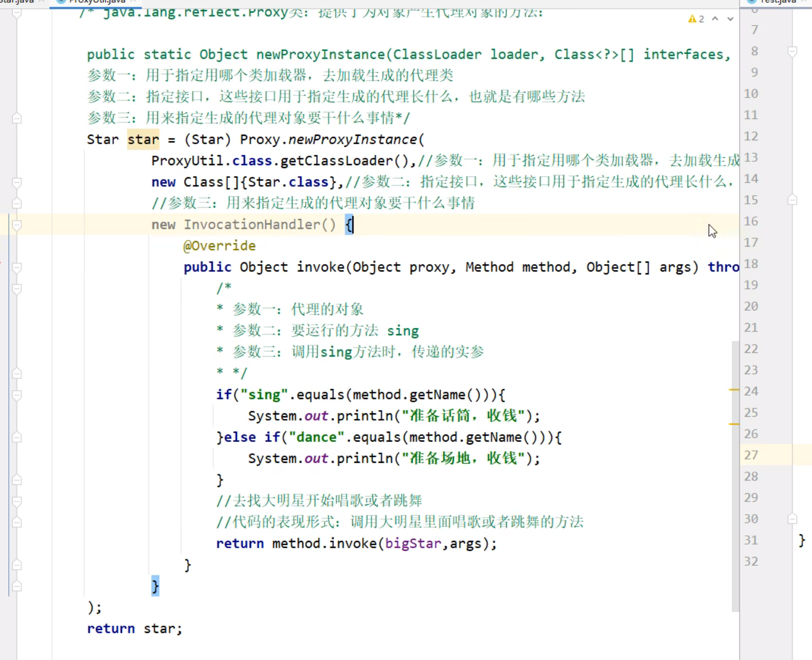Screen dimensions: 812x660
Task: Click line number 27 on the highlighted line
Action: [x=750, y=454]
